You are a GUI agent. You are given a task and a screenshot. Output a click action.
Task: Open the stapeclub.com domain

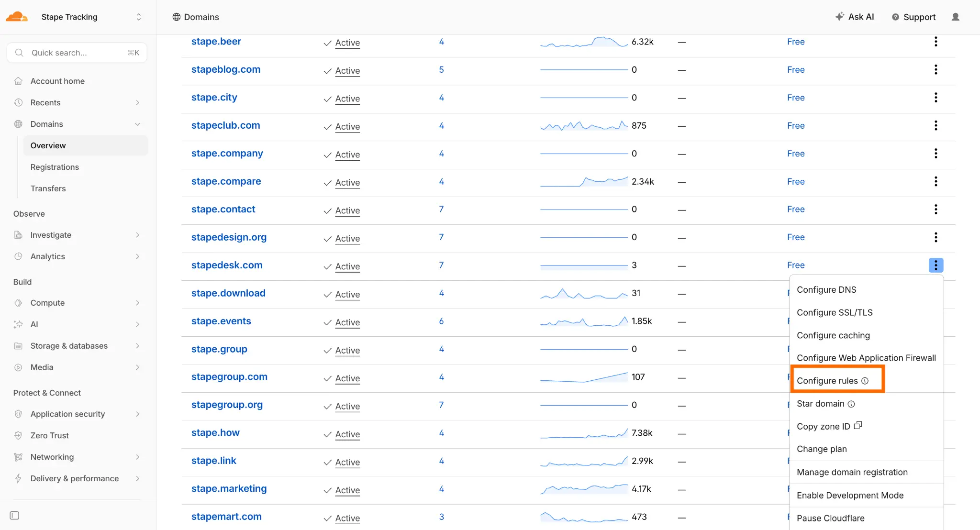click(226, 125)
